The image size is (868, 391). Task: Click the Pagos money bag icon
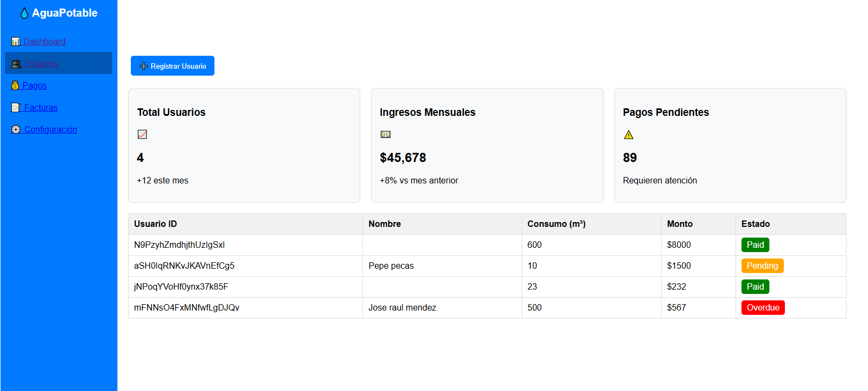point(15,86)
